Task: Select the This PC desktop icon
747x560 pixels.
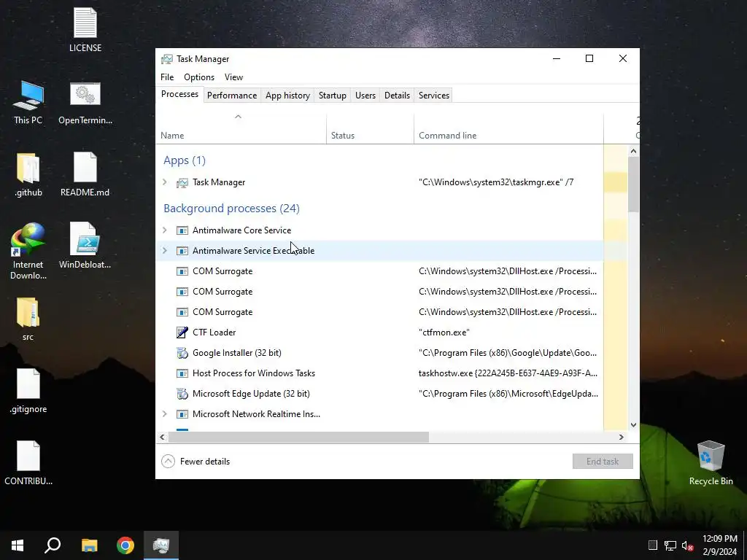Action: click(28, 102)
